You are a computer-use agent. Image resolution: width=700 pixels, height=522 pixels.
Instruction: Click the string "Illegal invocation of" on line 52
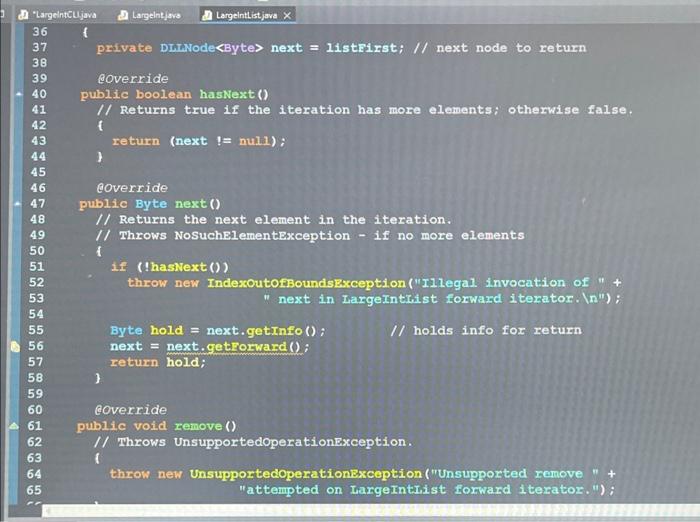pyautogui.click(x=510, y=283)
